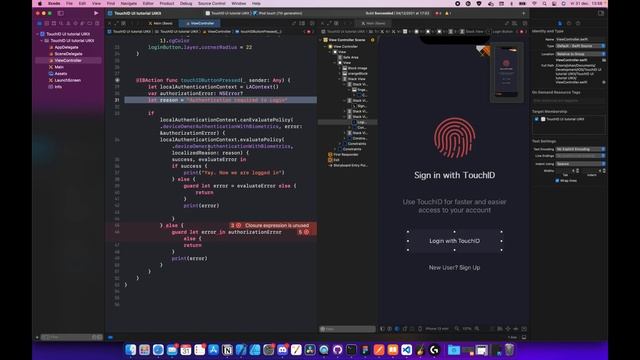The height and width of the screenshot is (360, 640).
Task: Select New User? Sign Up label on canvas
Action: (454, 268)
